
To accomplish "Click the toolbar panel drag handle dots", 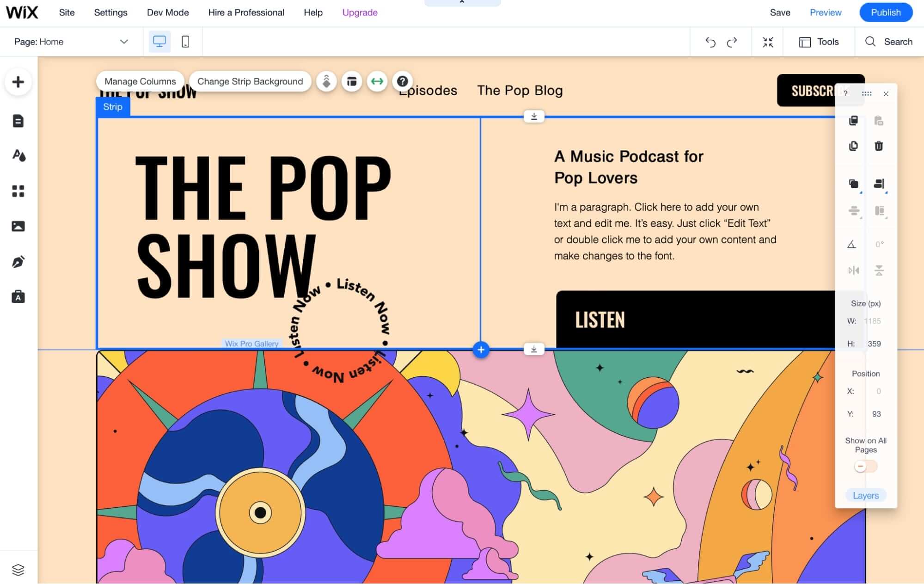I will [867, 93].
